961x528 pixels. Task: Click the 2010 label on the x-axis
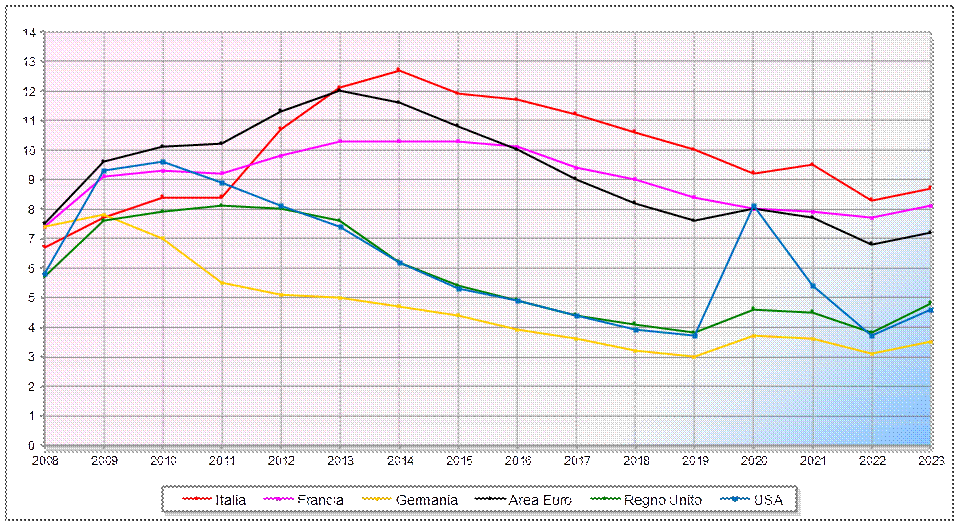pos(163,460)
